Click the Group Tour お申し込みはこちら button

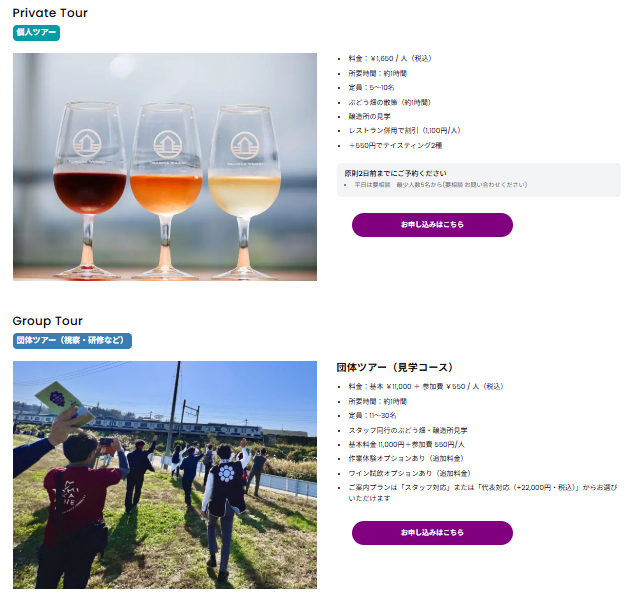tap(432, 533)
